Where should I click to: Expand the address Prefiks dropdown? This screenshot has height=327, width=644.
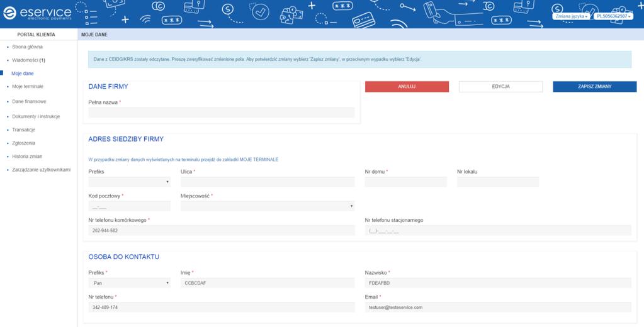(x=130, y=182)
